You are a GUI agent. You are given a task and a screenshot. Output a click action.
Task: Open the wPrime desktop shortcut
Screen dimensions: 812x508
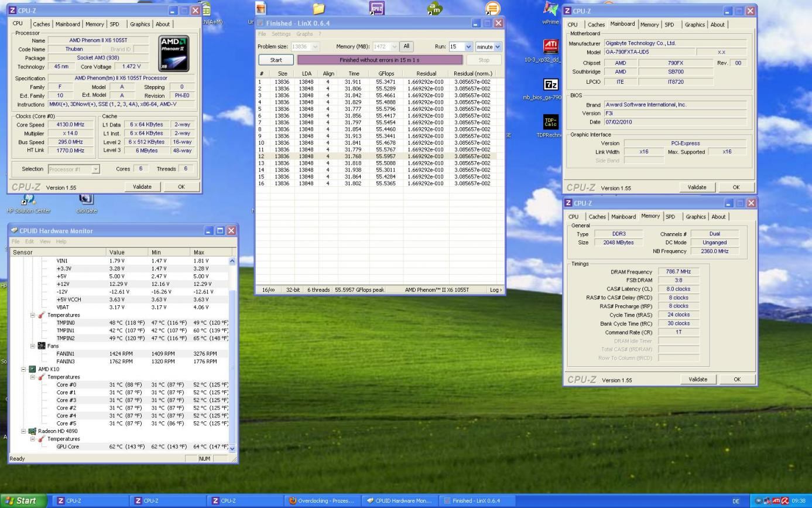point(550,11)
